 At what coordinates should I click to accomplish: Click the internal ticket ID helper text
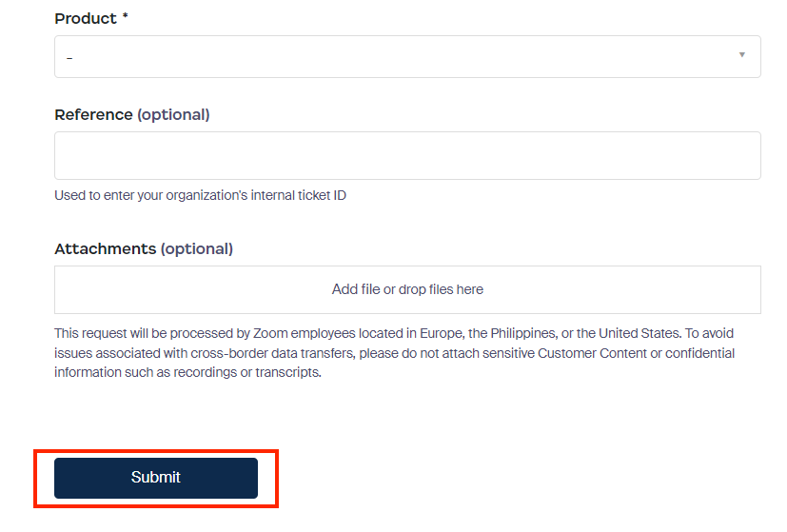pyautogui.click(x=200, y=196)
